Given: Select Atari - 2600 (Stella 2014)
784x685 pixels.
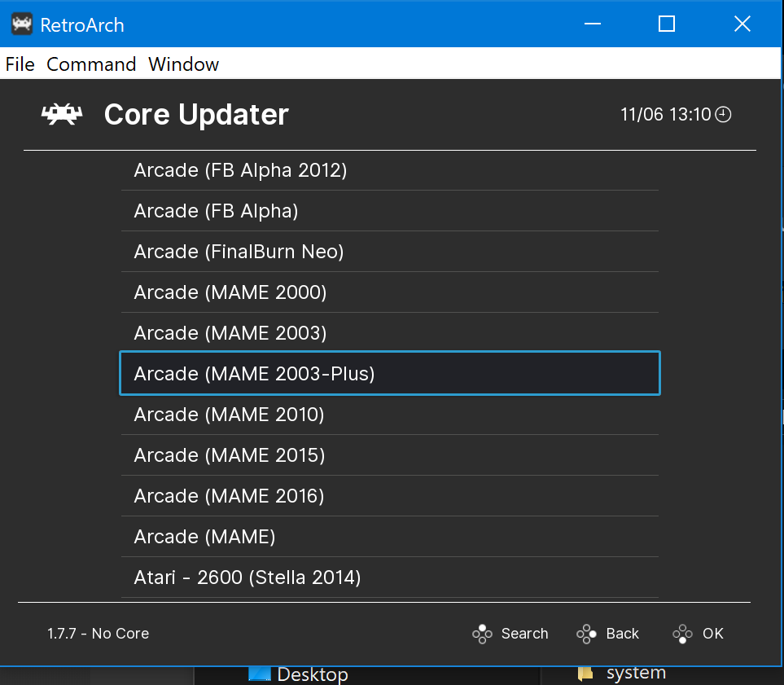Looking at the screenshot, I should (389, 577).
